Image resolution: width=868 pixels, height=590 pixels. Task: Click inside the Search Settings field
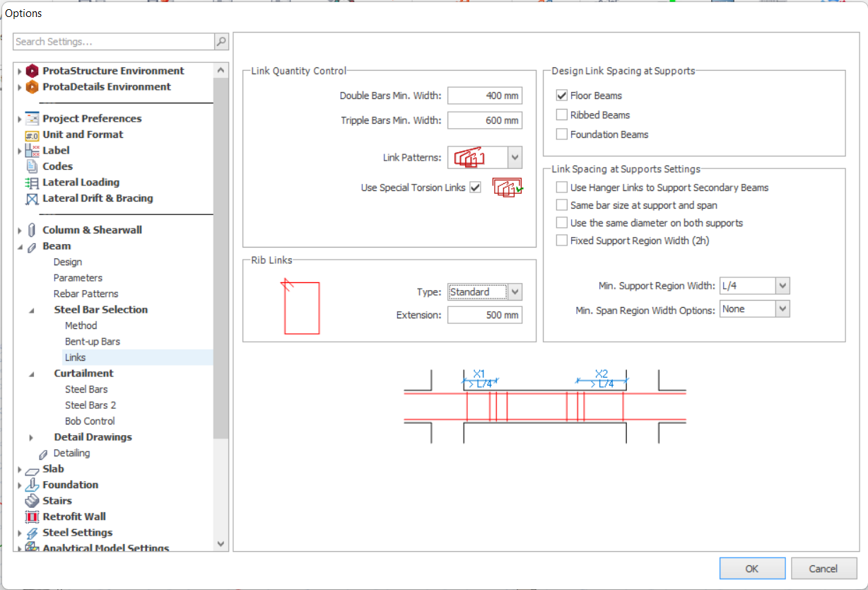pyautogui.click(x=106, y=42)
